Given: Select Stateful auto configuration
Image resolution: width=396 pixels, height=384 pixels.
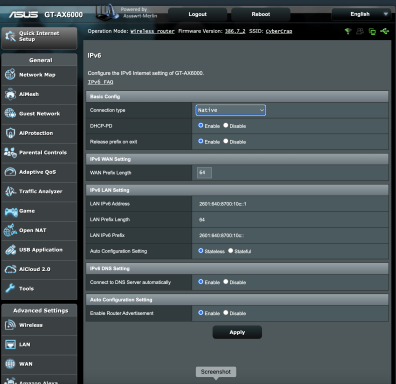Looking at the screenshot, I should click(x=230, y=251).
